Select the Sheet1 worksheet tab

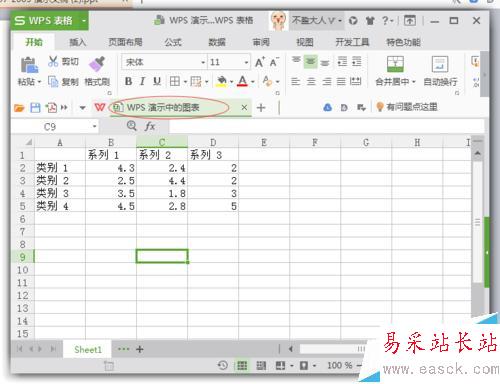[88, 349]
